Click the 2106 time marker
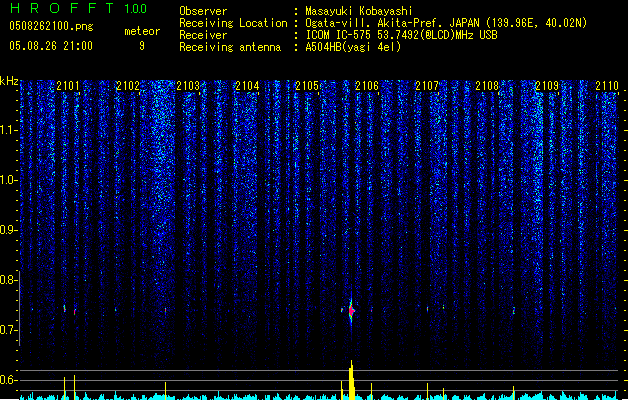 point(367,85)
